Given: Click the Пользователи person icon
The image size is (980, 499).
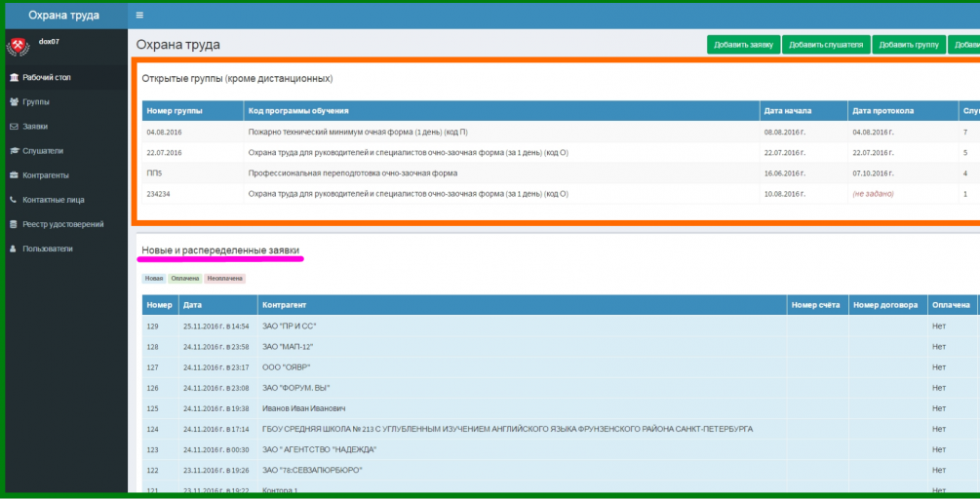Looking at the screenshot, I should click(14, 249).
